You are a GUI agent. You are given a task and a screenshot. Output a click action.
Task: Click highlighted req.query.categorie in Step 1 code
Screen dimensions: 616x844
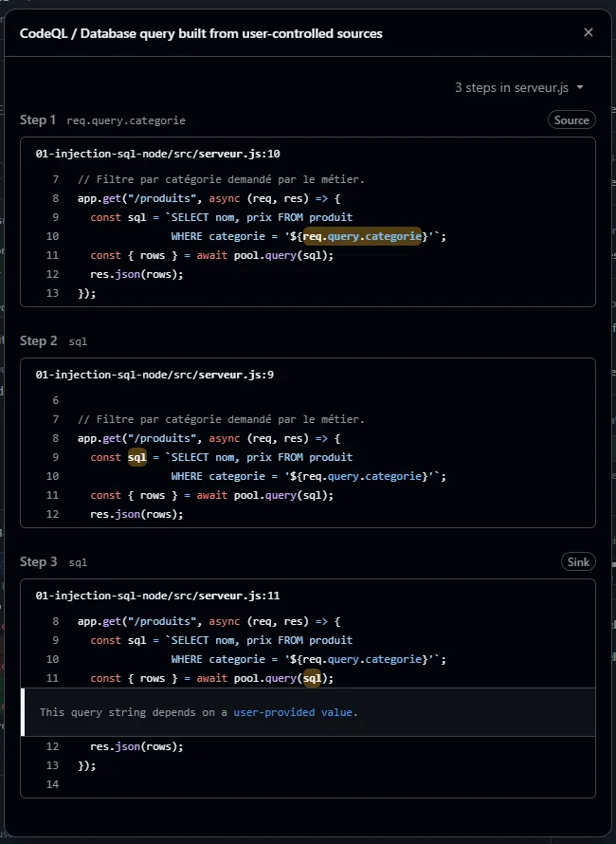362,236
